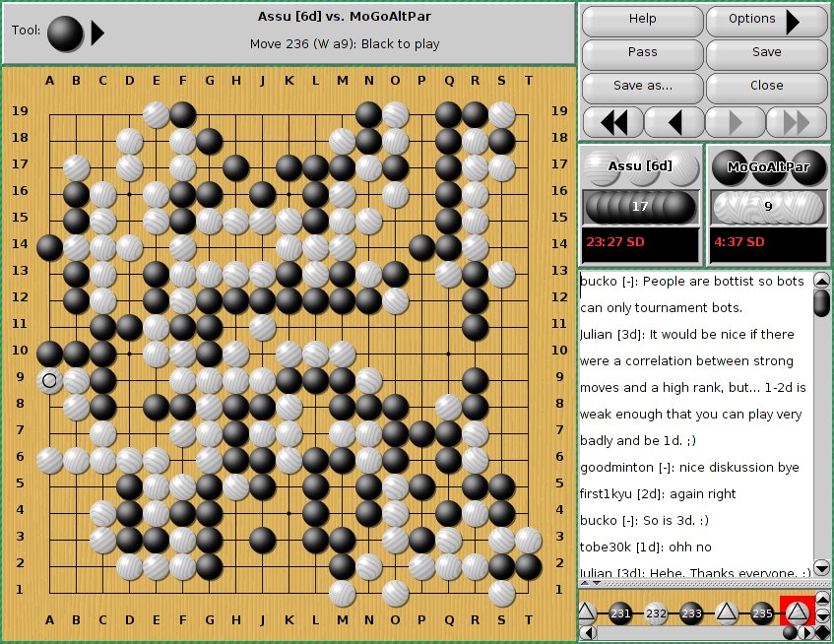Click Assu [6d] player name panel
The height and width of the screenshot is (644, 834).
(x=640, y=166)
